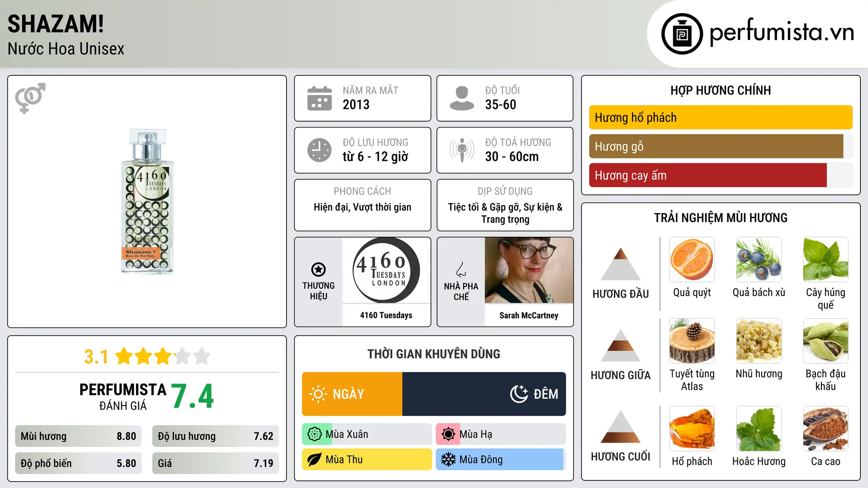Click the pyramid icon above Hương cuối

tap(620, 427)
